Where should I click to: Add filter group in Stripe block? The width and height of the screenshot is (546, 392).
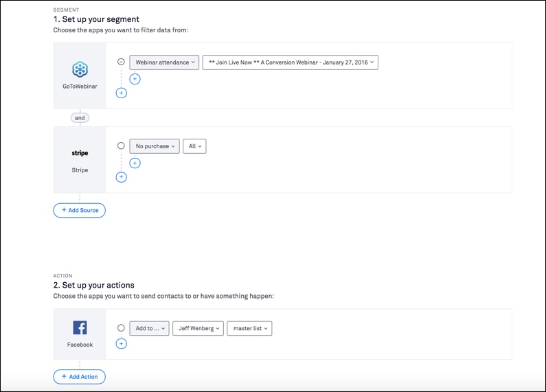[122, 177]
